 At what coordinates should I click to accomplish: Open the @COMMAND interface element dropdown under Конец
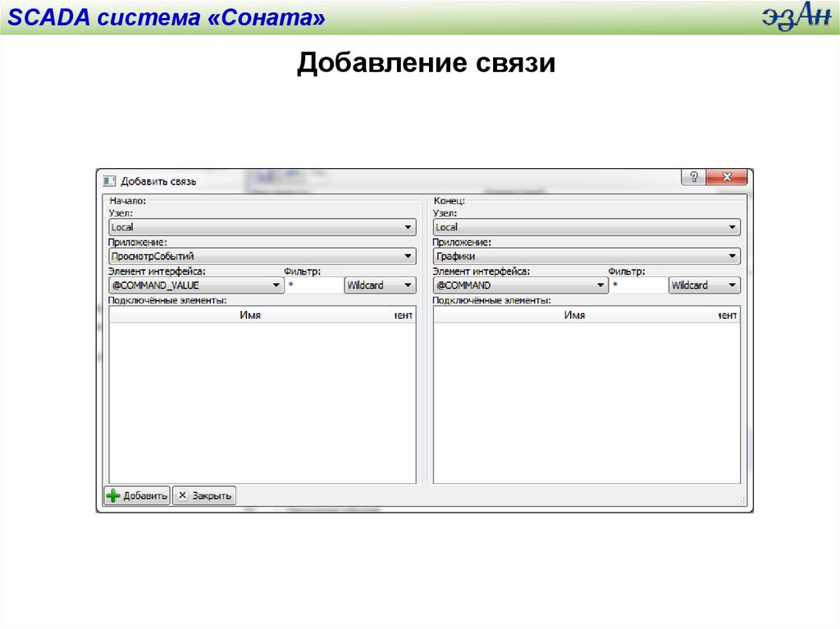click(521, 285)
